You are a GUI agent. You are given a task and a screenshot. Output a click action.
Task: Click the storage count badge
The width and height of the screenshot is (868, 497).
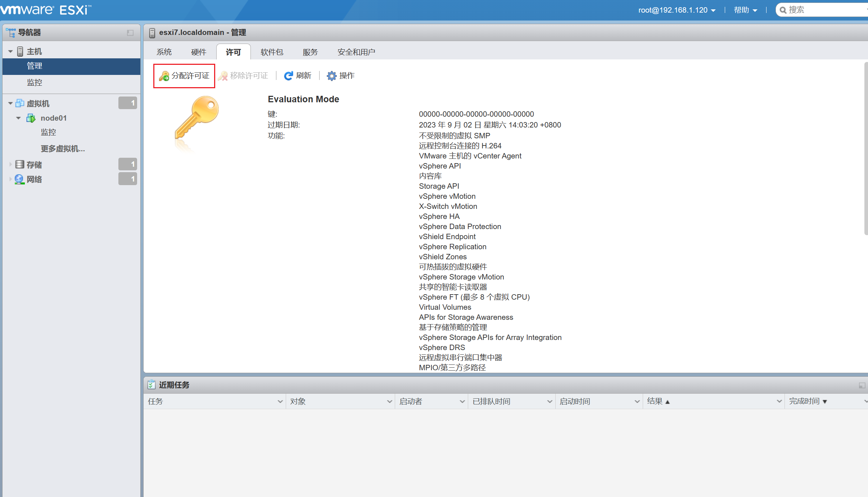pyautogui.click(x=128, y=164)
